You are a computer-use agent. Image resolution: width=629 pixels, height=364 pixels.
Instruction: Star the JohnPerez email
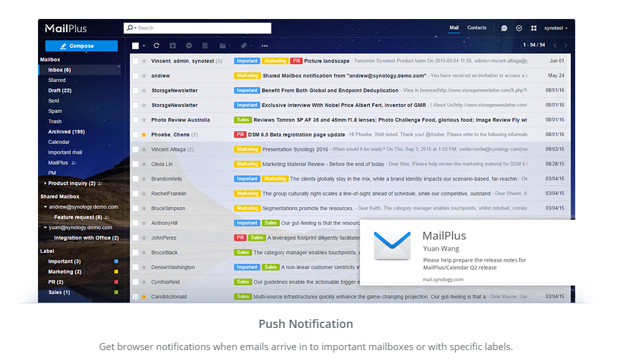144,238
